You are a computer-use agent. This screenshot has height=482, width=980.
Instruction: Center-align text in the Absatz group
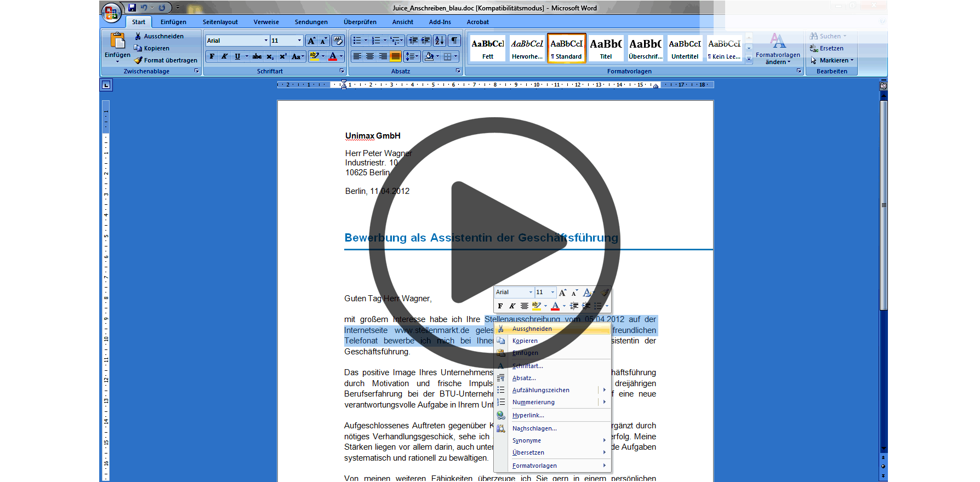tap(370, 56)
